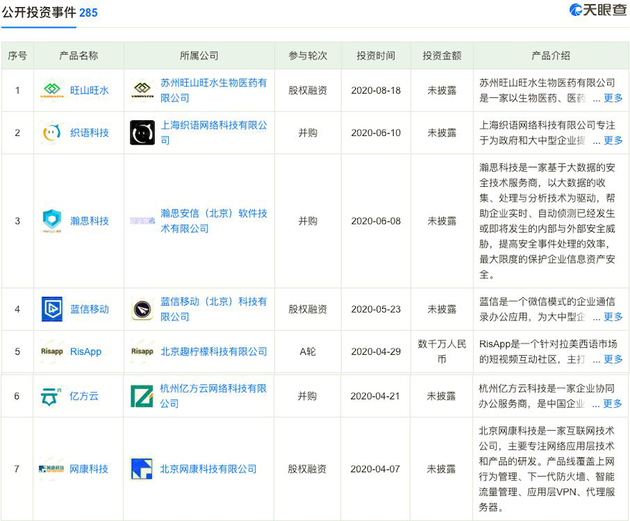Expand 更多 for 亿方云 description
This screenshot has width=630, height=521.
(612, 403)
